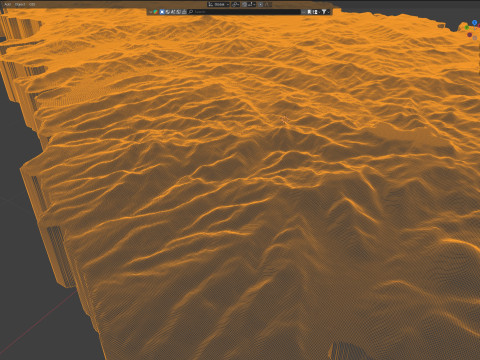Click the colorful editor type icon

pos(156,12)
